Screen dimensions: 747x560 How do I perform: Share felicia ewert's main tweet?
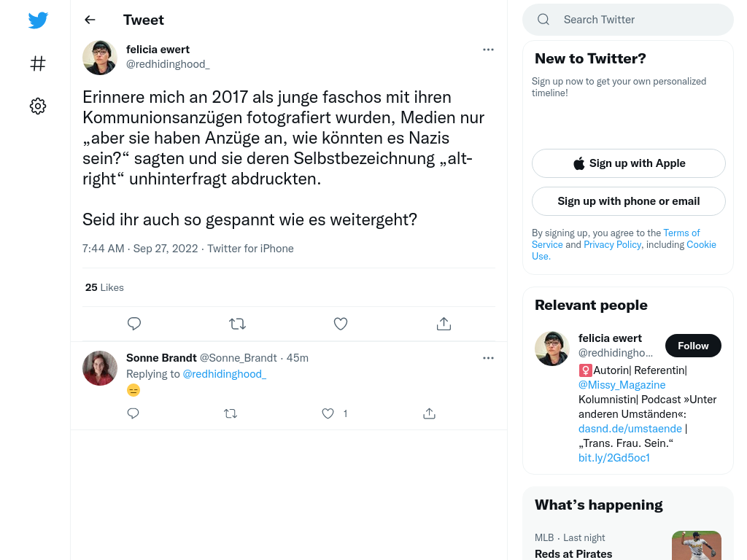click(x=444, y=324)
